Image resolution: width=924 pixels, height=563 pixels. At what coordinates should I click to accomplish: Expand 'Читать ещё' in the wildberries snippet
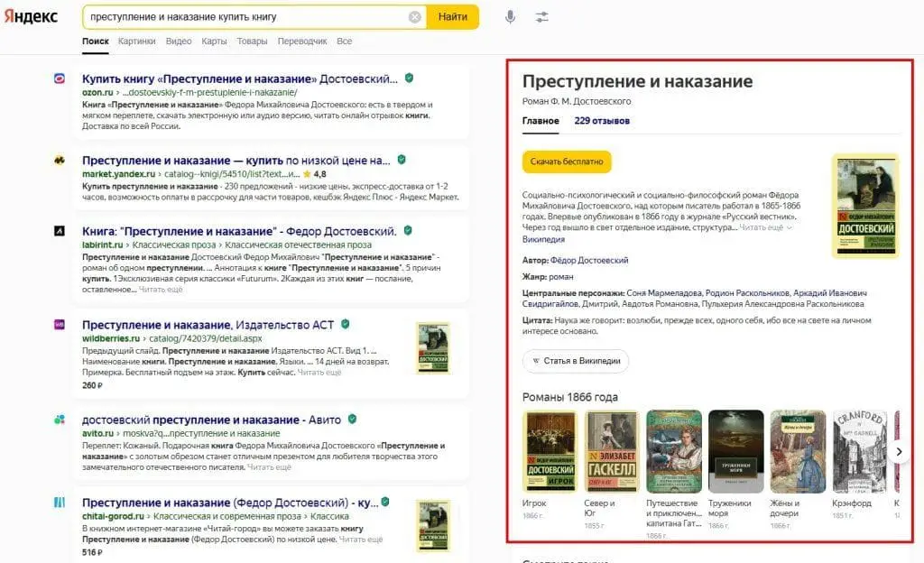click(x=319, y=373)
